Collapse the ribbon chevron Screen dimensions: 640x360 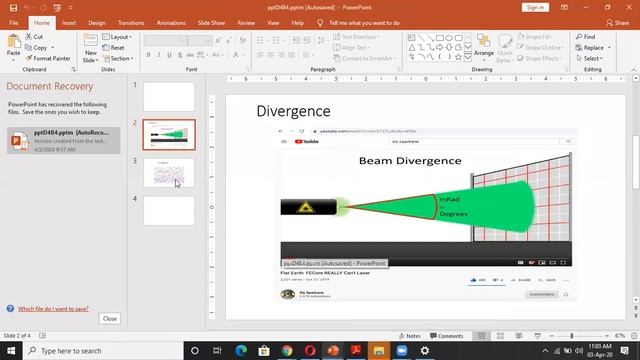634,70
